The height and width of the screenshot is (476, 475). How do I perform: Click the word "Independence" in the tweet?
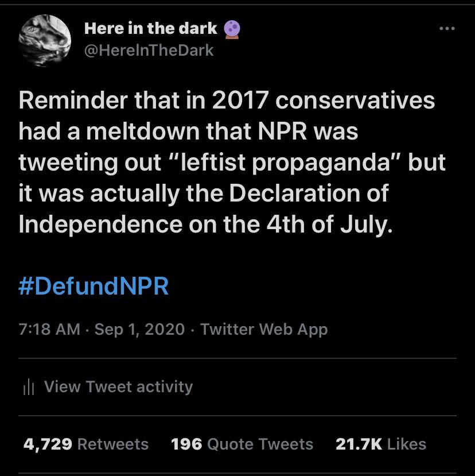click(100, 225)
